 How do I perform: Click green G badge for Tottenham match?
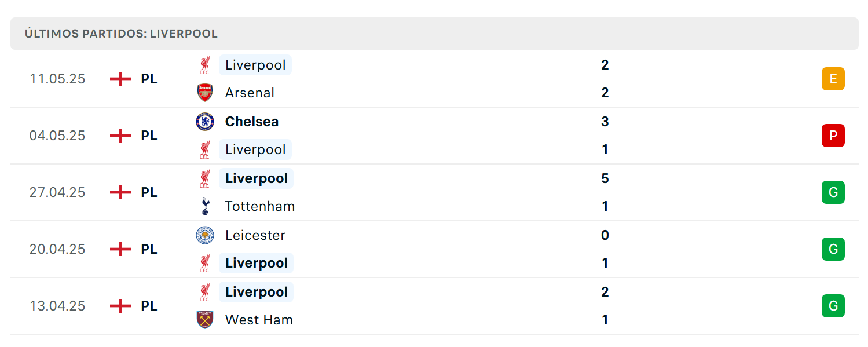tap(833, 192)
